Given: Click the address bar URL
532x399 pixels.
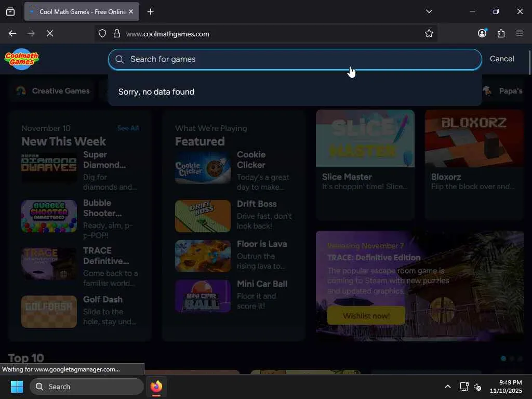Looking at the screenshot, I should pyautogui.click(x=168, y=34).
